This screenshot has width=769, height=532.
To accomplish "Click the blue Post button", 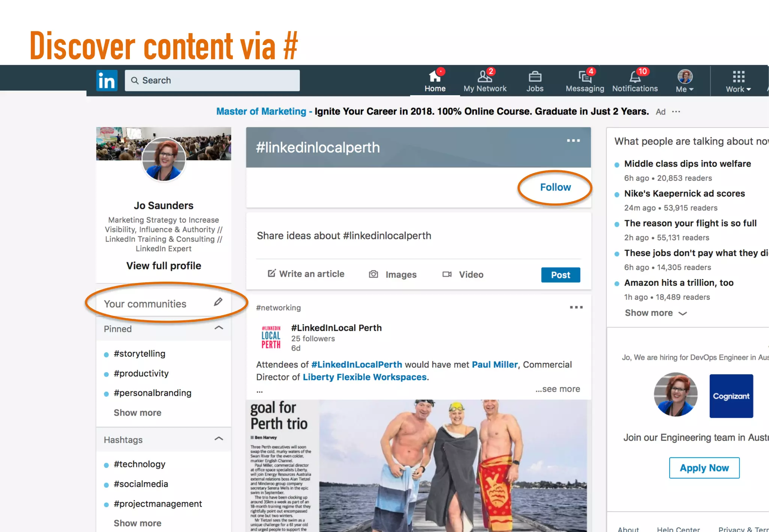I will tap(561, 275).
